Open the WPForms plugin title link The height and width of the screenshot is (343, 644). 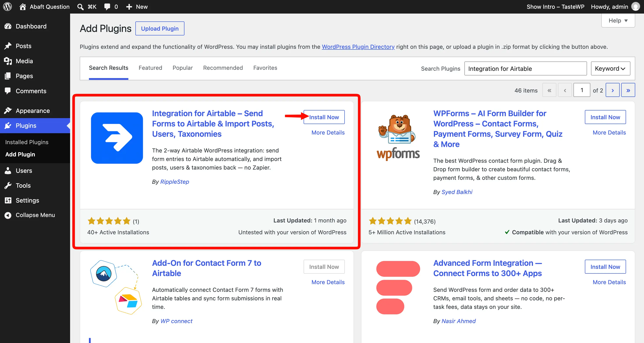tap(497, 129)
